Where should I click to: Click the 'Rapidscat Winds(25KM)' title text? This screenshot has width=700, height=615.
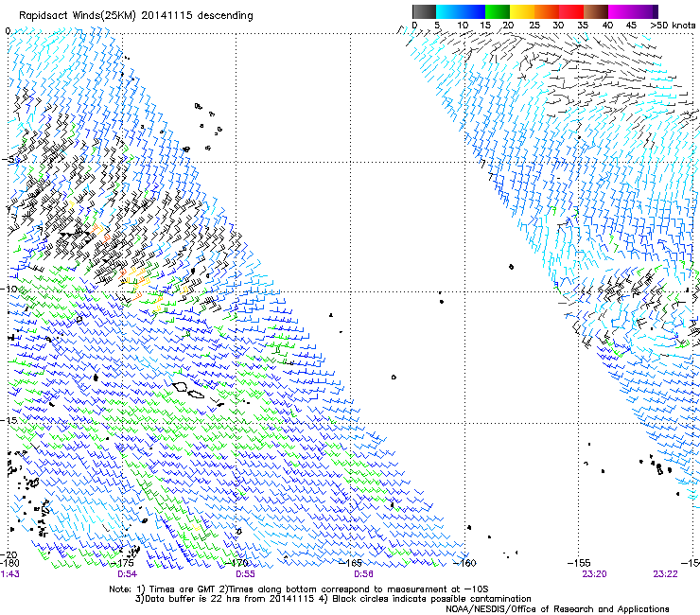tap(78, 16)
